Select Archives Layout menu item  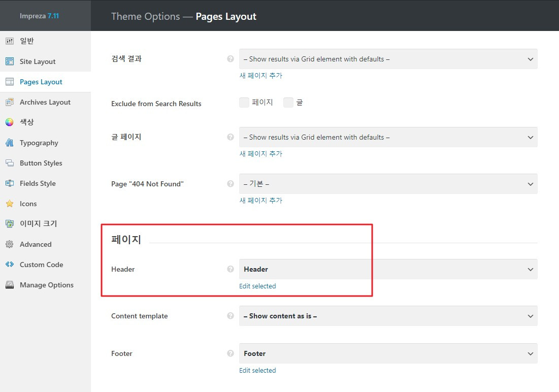[x=45, y=102]
